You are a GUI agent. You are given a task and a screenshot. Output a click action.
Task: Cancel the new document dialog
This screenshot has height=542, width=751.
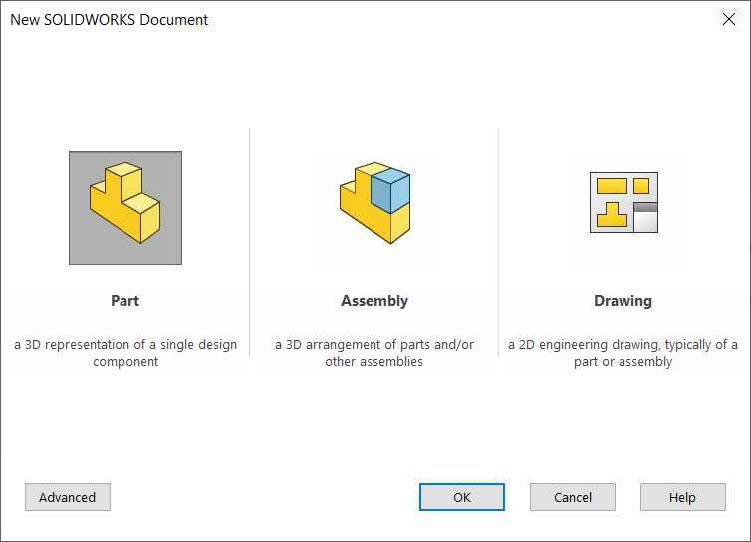(x=573, y=497)
